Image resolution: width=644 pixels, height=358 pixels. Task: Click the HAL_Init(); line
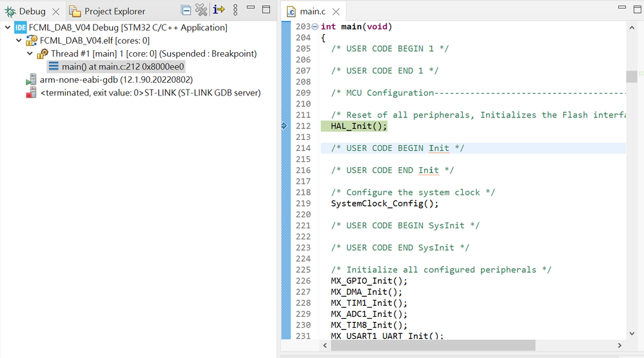point(358,126)
